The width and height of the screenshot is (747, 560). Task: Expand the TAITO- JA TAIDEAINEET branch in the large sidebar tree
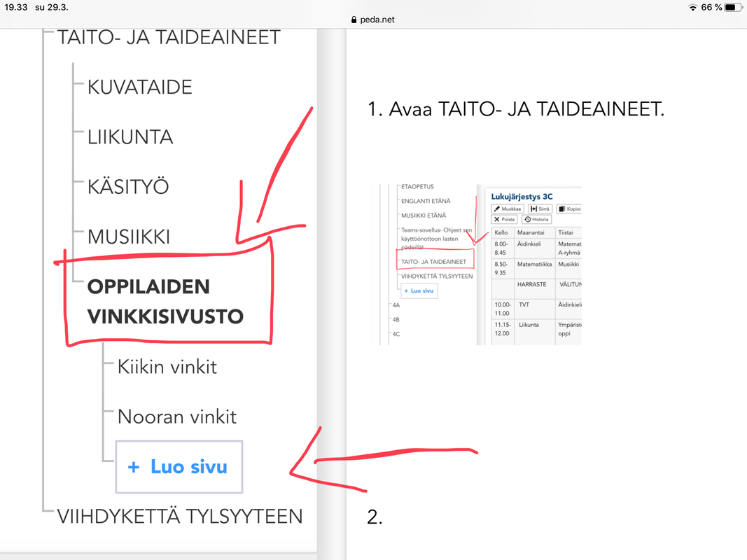pos(168,37)
